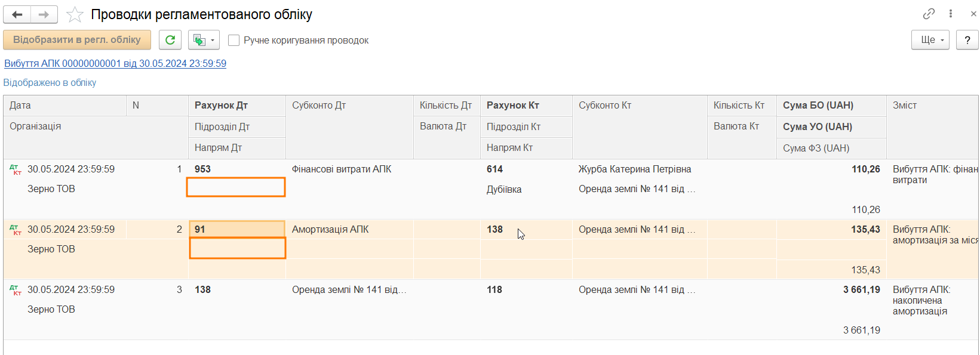Click empty Підрозділ Дт field under account 953
This screenshot has width=980, height=355.
pos(236,187)
